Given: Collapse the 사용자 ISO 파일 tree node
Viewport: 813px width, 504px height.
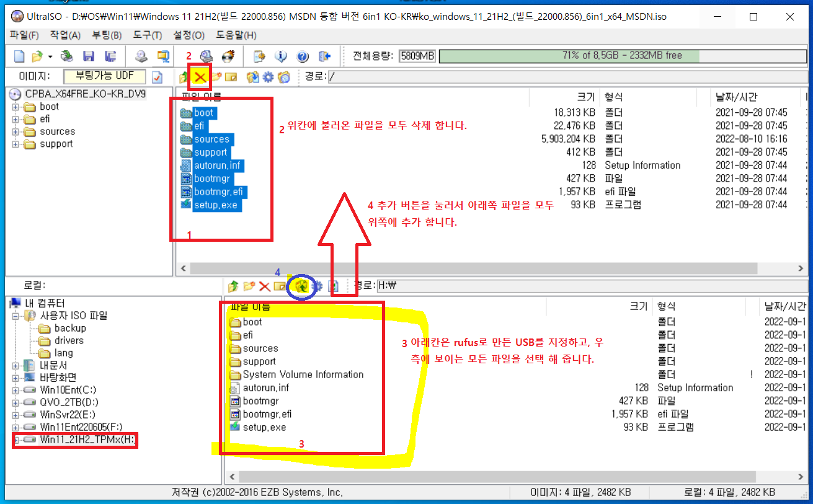Looking at the screenshot, I should click(15, 316).
